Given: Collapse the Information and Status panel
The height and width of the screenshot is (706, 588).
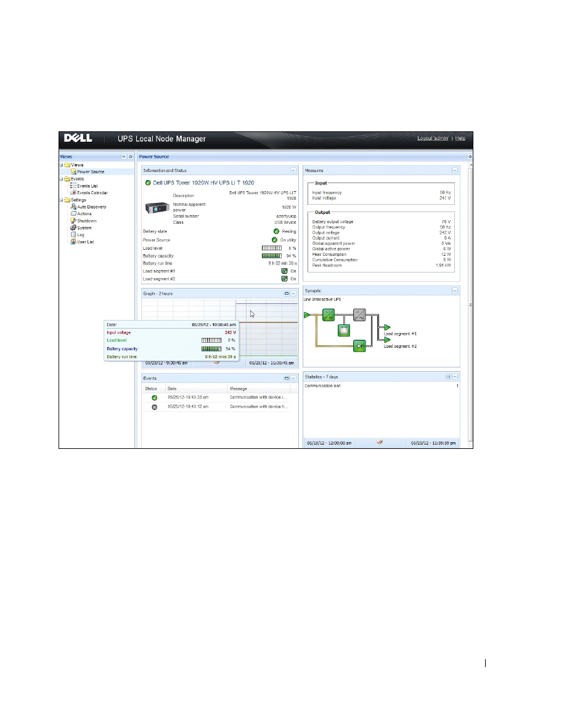Looking at the screenshot, I should coord(293,171).
